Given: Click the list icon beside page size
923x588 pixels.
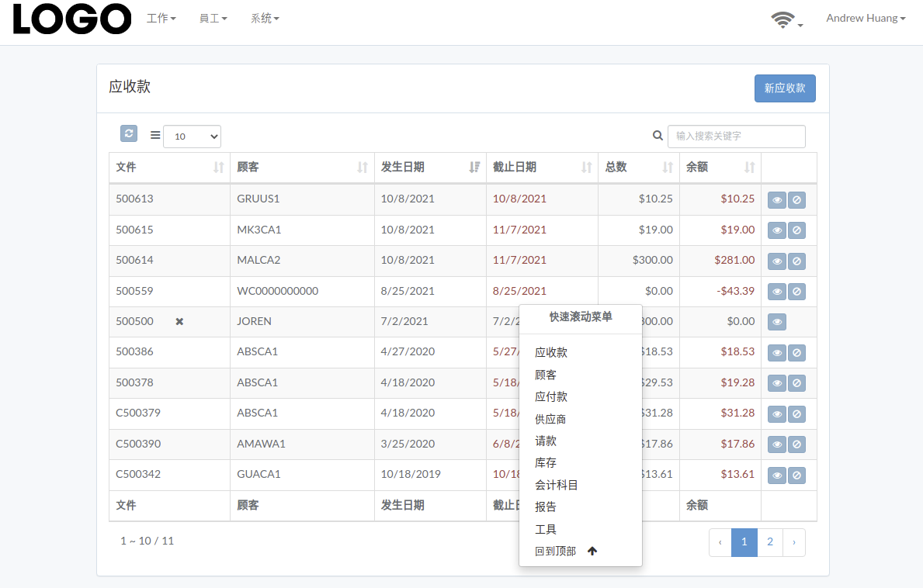Looking at the screenshot, I should [x=155, y=135].
